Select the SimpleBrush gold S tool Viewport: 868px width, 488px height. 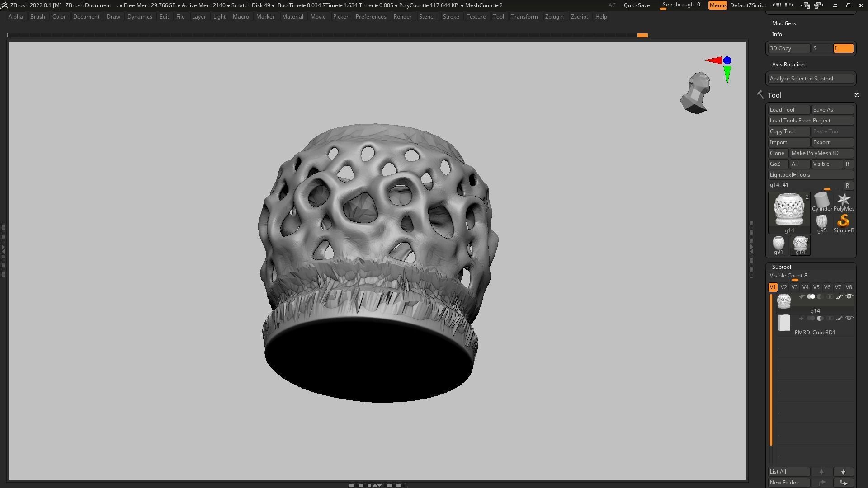(x=844, y=223)
